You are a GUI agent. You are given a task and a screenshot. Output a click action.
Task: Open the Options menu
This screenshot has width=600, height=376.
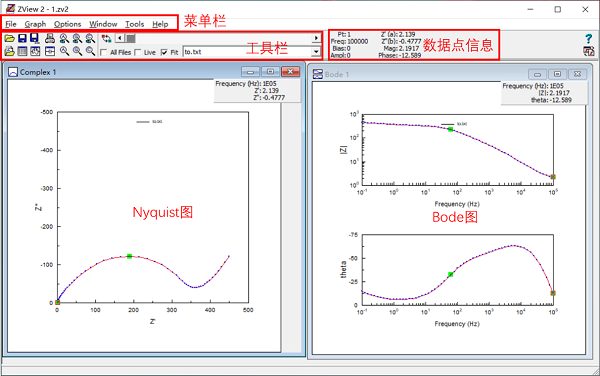click(x=67, y=24)
